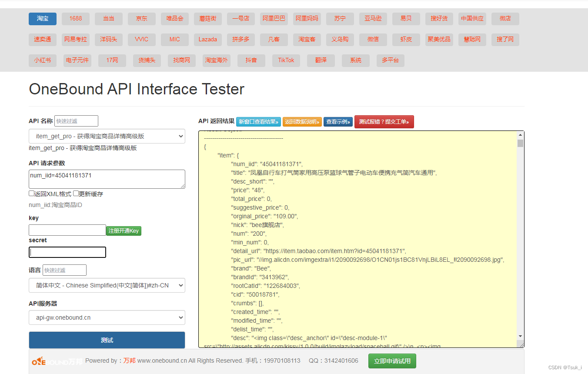
Task: Open the 义乌购 tab
Action: tap(340, 40)
